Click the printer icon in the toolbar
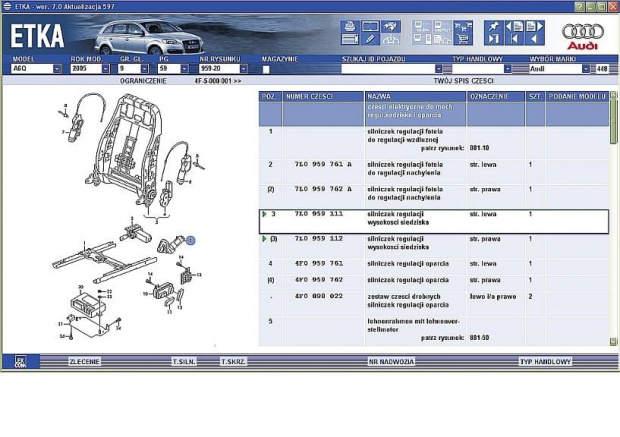This screenshot has width=620, height=437. [350, 26]
